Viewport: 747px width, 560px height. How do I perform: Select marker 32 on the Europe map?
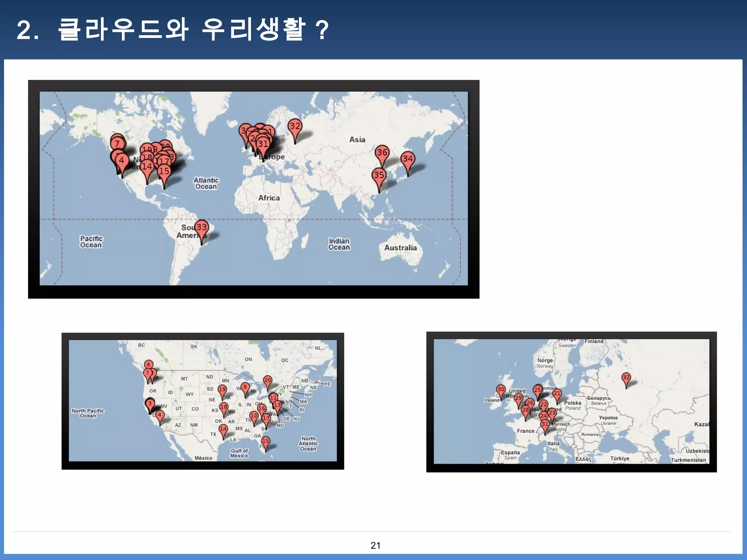(626, 377)
